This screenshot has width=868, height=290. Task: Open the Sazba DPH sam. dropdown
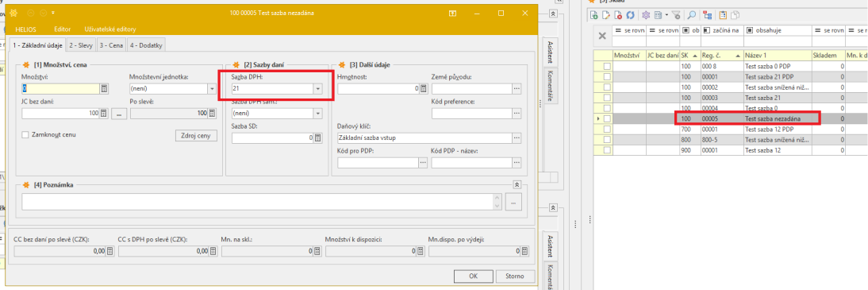(x=317, y=113)
